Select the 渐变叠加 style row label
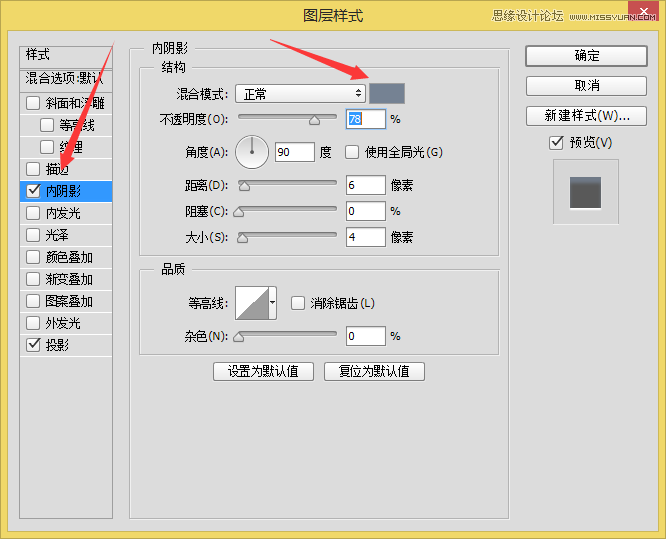Image resolution: width=666 pixels, height=539 pixels. pyautogui.click(x=69, y=279)
